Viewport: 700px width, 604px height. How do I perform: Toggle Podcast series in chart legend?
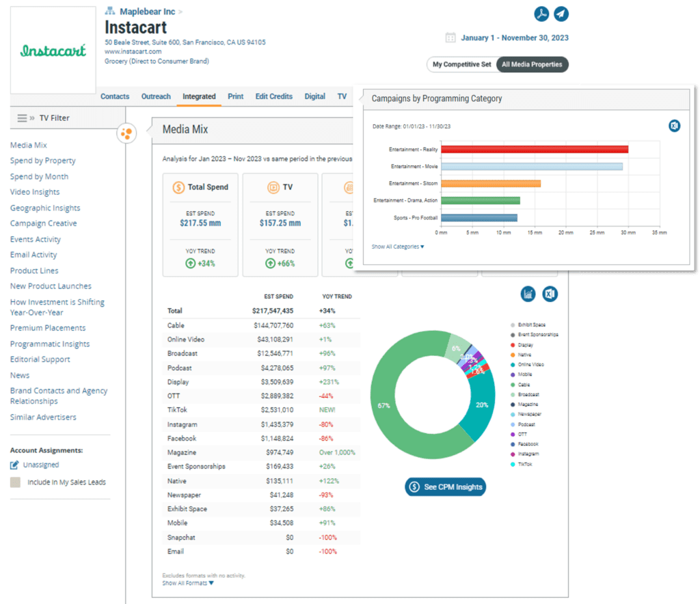[523, 424]
